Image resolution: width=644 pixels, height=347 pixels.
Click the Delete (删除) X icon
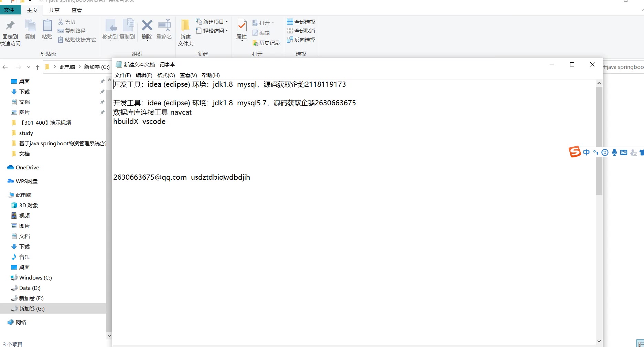click(x=147, y=25)
